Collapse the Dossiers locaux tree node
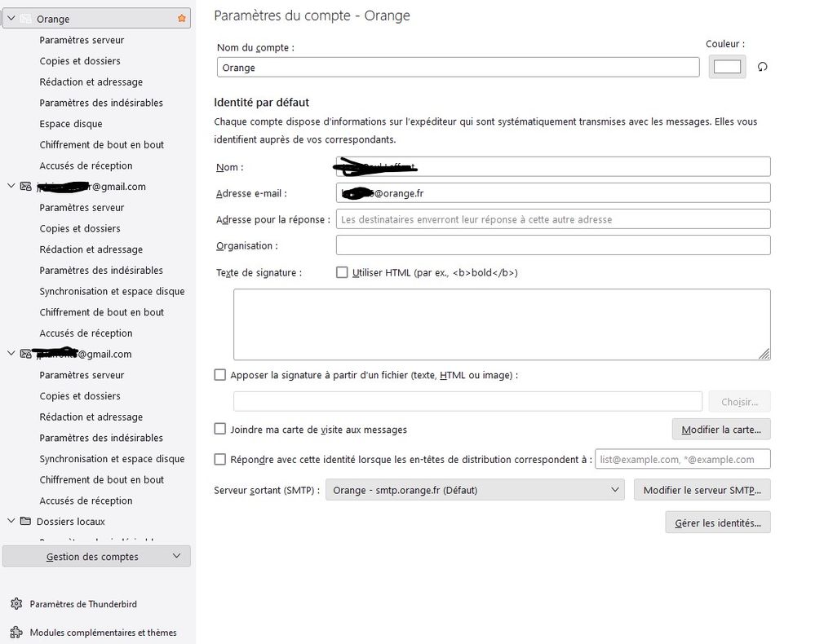 [x=11, y=522]
